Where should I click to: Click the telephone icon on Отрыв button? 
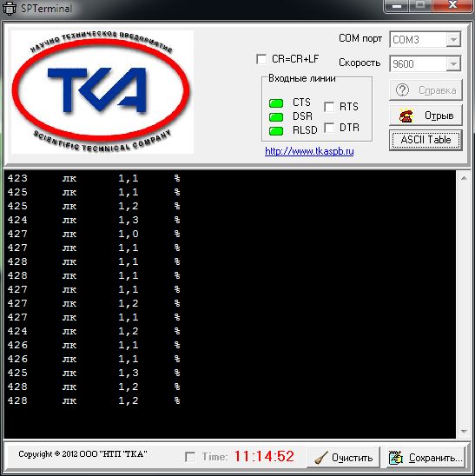[406, 116]
